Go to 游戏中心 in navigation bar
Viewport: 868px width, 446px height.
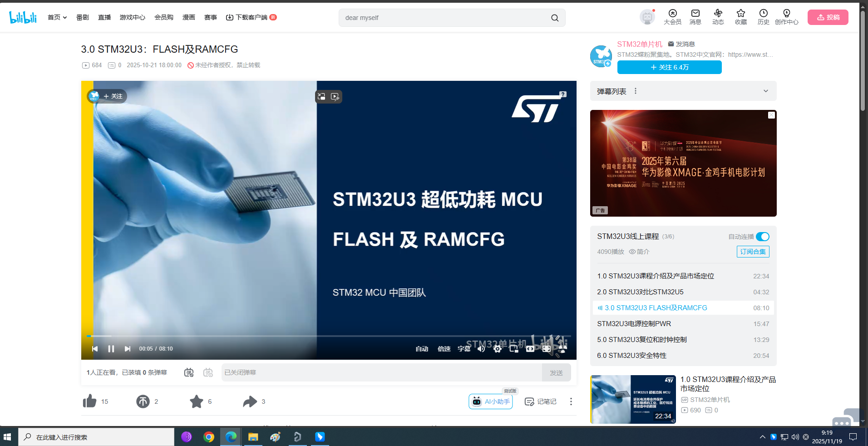(x=132, y=17)
